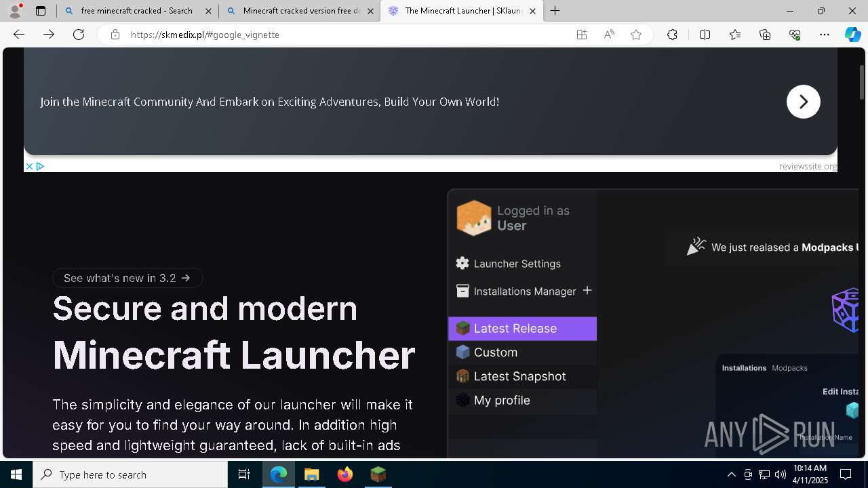Open Browser essentials heart icon
Screen dimensions: 868x488
point(795,35)
